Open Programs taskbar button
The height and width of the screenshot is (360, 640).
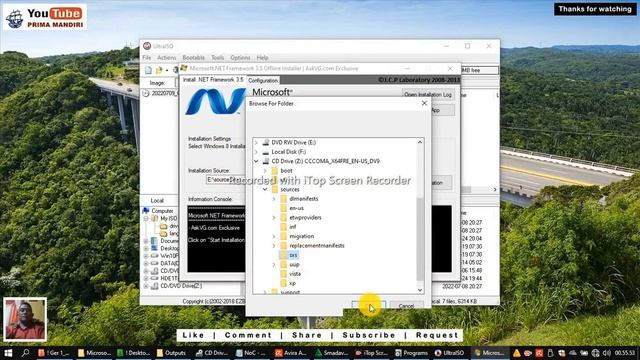411,353
